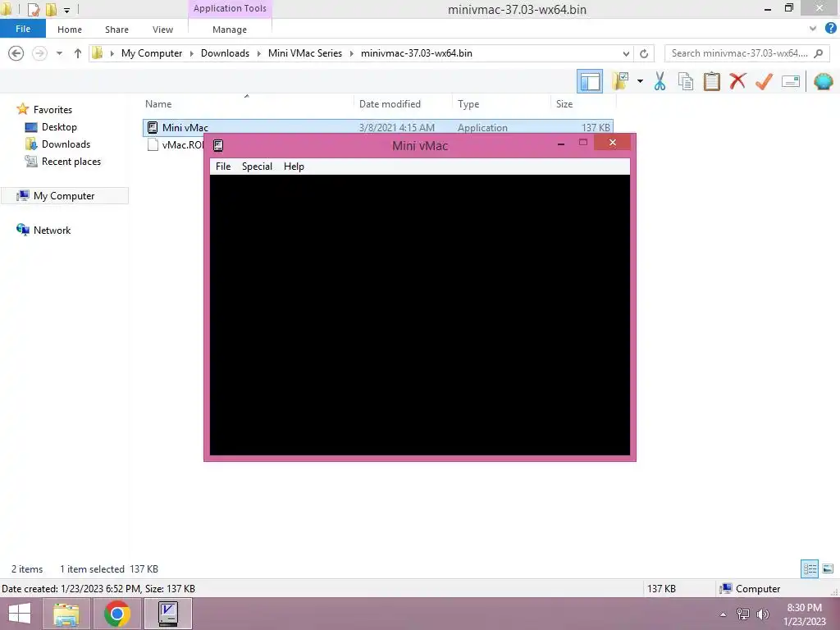
Task: Open the clock showing 8:30 PM
Action: point(804,614)
